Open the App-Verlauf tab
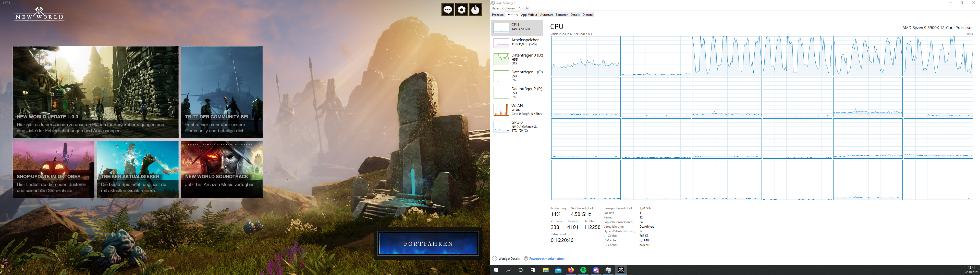This screenshot has height=275, width=980. tap(529, 15)
